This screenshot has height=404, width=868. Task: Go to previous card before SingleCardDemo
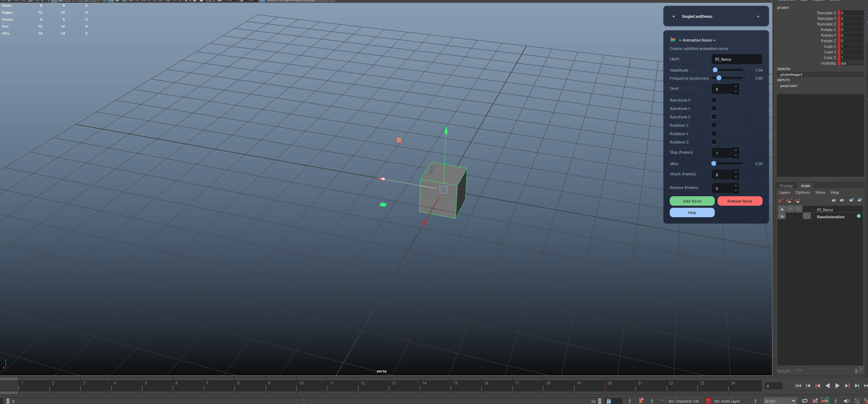pos(673,16)
